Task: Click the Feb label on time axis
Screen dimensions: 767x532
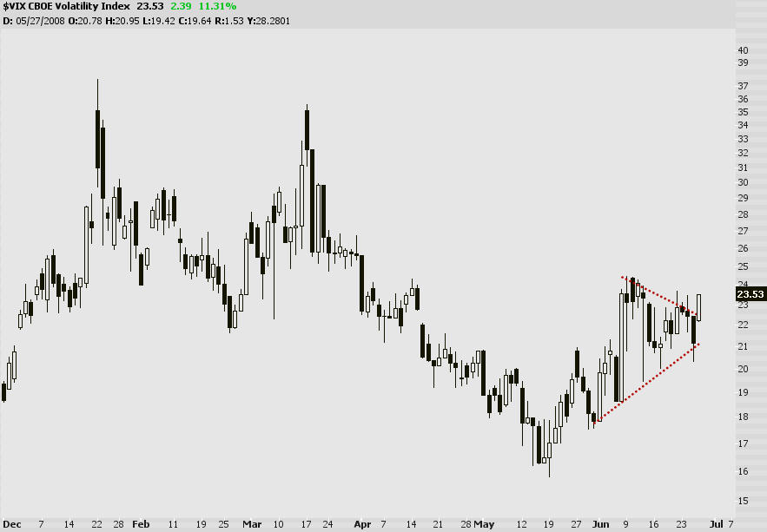Action: 141,525
